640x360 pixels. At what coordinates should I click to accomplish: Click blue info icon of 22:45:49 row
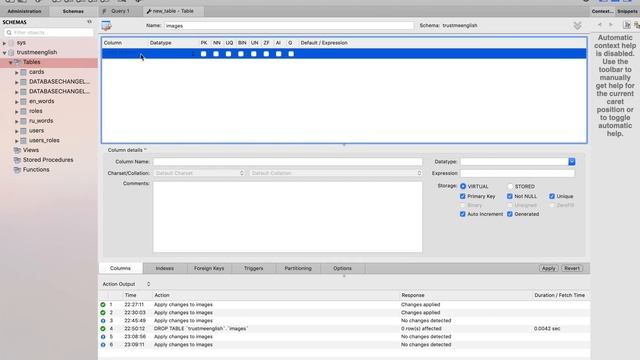point(103,321)
